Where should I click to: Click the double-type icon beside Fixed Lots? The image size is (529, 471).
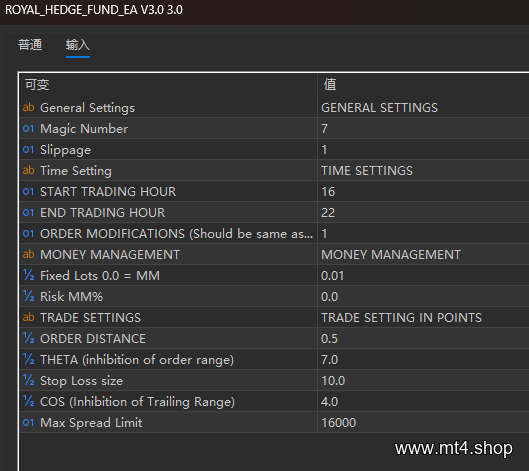click(29, 275)
